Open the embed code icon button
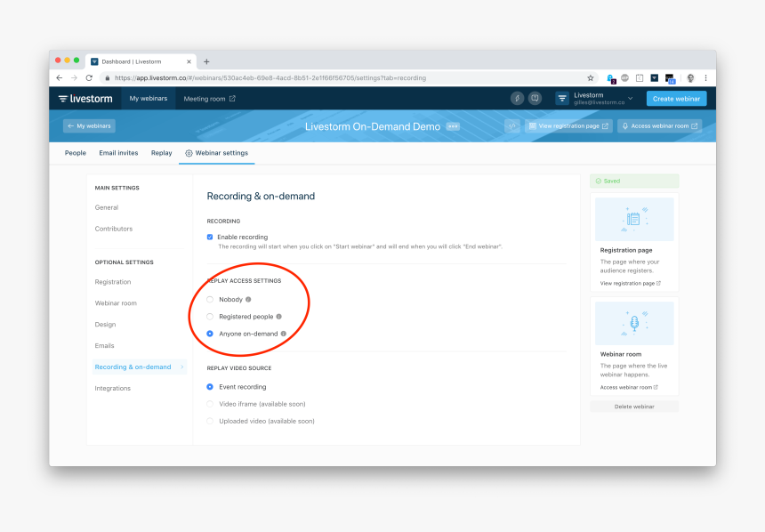The height and width of the screenshot is (532, 765). click(x=511, y=126)
